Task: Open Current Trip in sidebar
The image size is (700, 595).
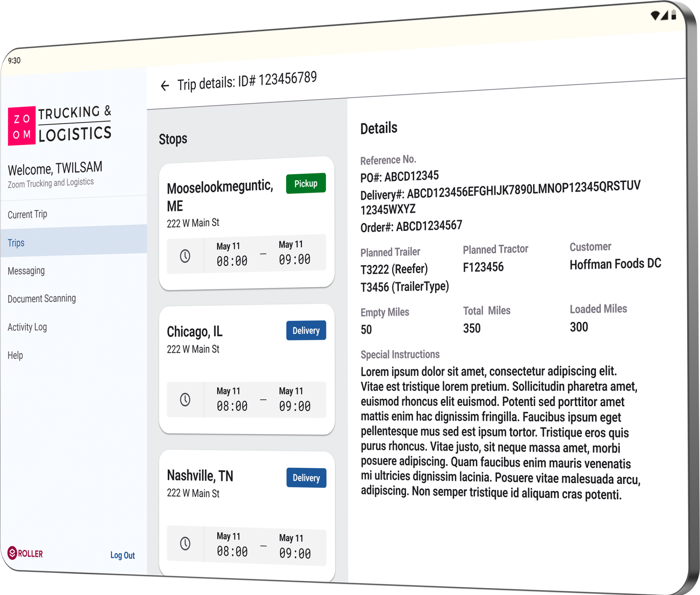Action: tap(27, 214)
